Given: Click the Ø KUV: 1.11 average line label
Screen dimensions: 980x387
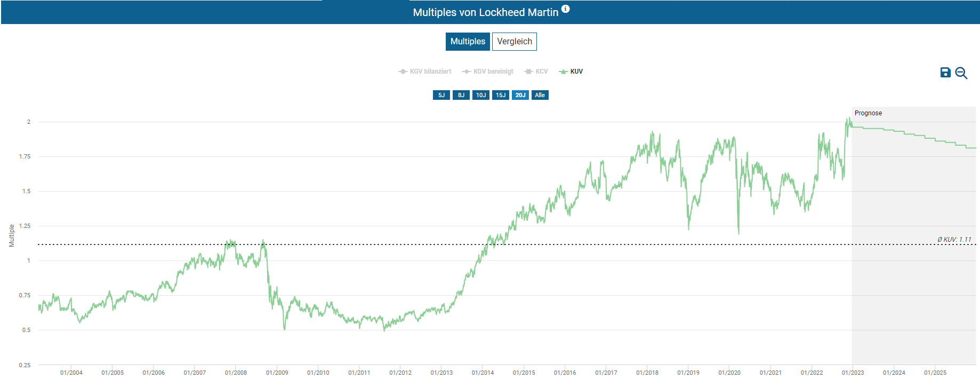Looking at the screenshot, I should coord(954,240).
